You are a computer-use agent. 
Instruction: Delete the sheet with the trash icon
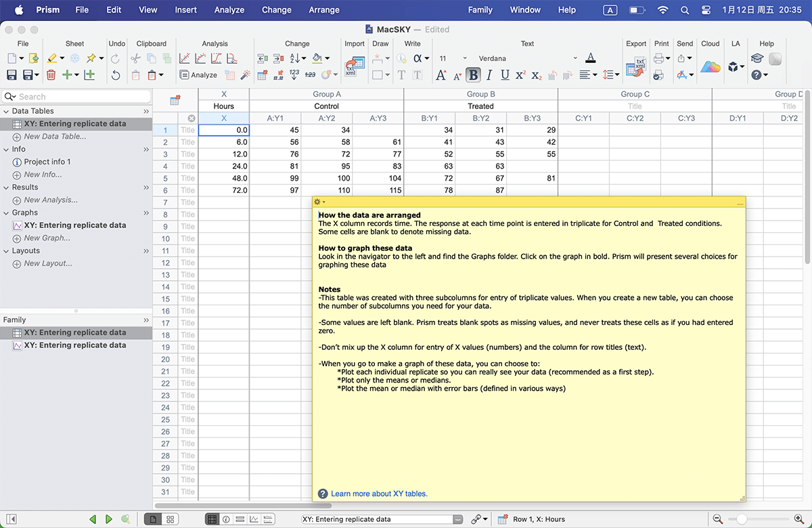51,74
